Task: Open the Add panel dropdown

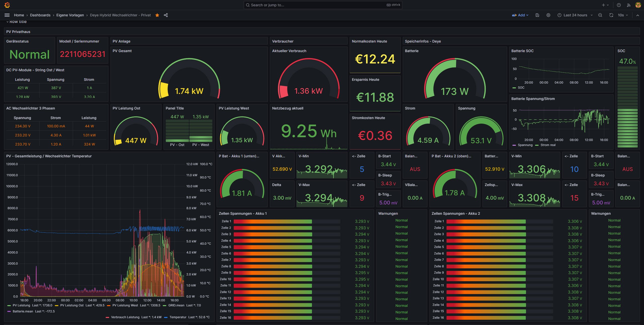Action: (x=520, y=15)
